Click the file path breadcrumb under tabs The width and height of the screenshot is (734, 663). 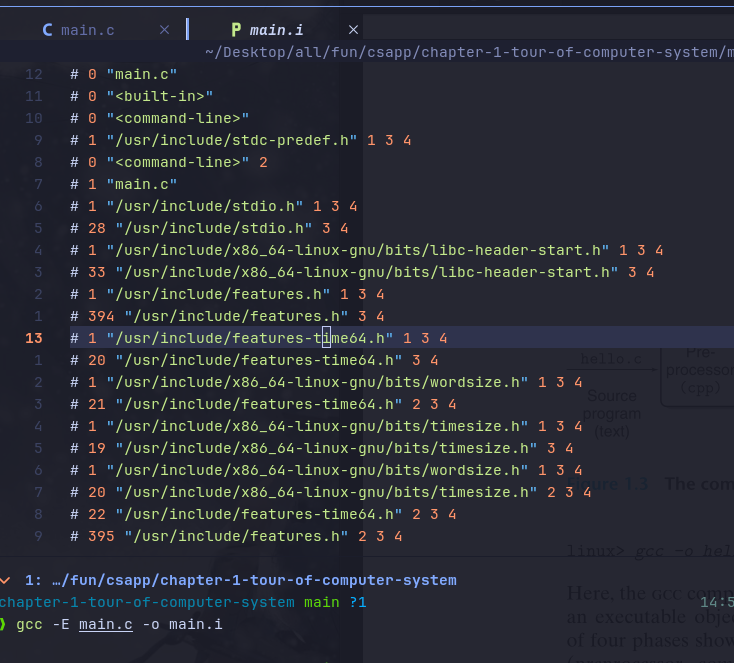point(469,52)
